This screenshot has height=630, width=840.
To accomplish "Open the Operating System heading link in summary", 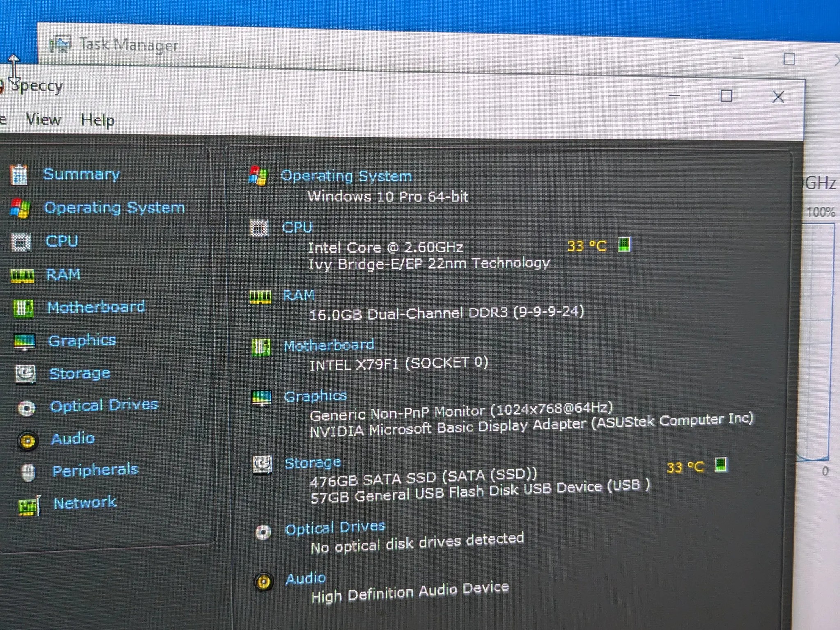I will click(x=346, y=176).
